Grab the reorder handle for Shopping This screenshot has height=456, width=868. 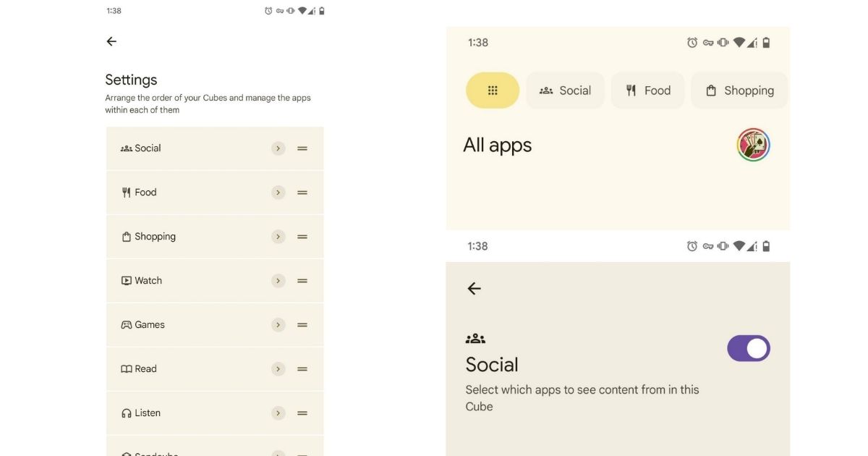(302, 237)
